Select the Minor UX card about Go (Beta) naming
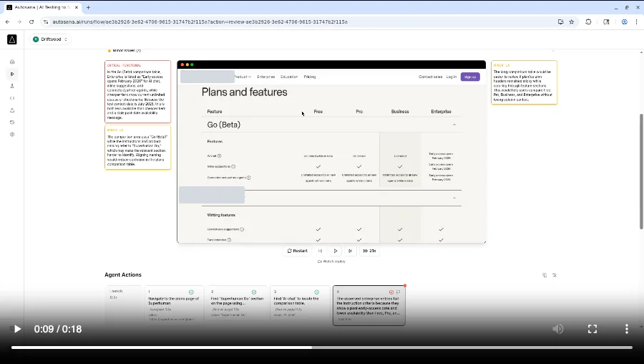 pyautogui.click(x=137, y=147)
